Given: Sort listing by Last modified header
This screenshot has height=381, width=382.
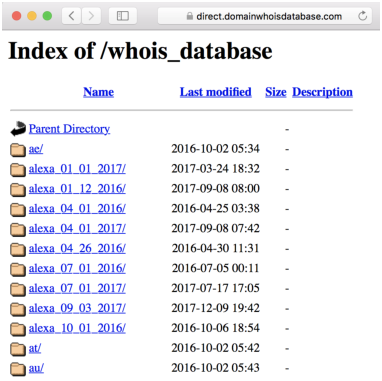Looking at the screenshot, I should tap(216, 92).
